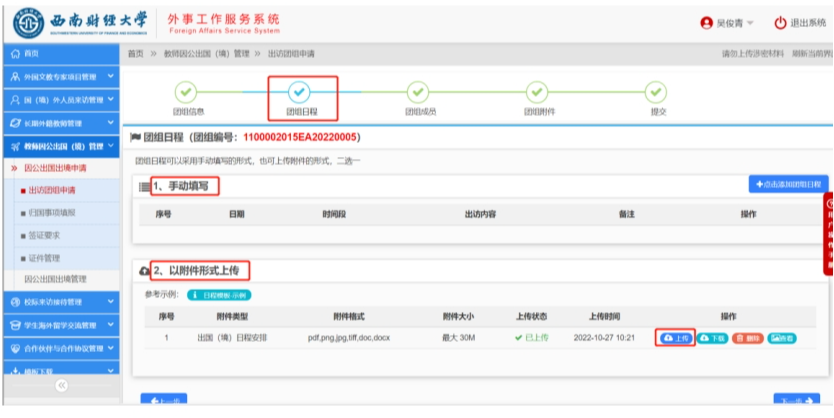Image resolution: width=834 pixels, height=418 pixels.
Task: Expand 校际来访接待管理 sidebar section
Action: 60,301
